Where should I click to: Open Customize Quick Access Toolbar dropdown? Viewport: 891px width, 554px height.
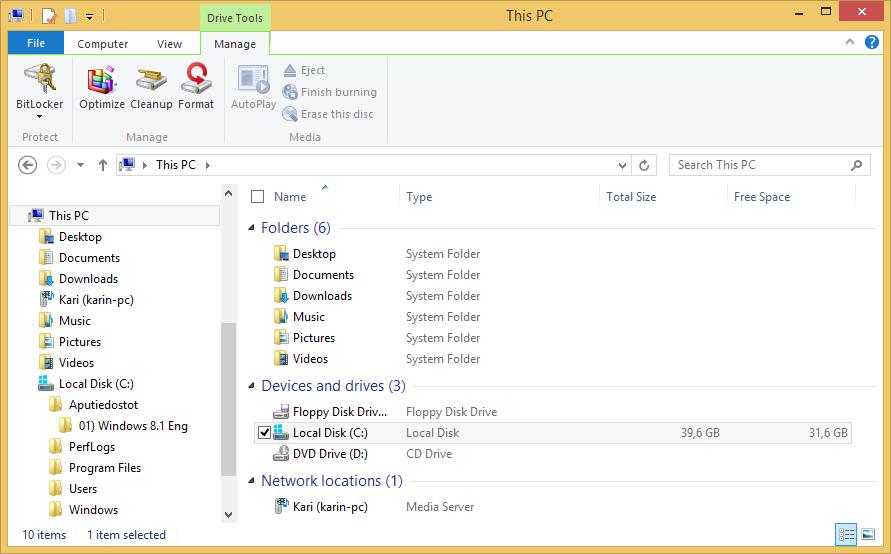[x=89, y=16]
